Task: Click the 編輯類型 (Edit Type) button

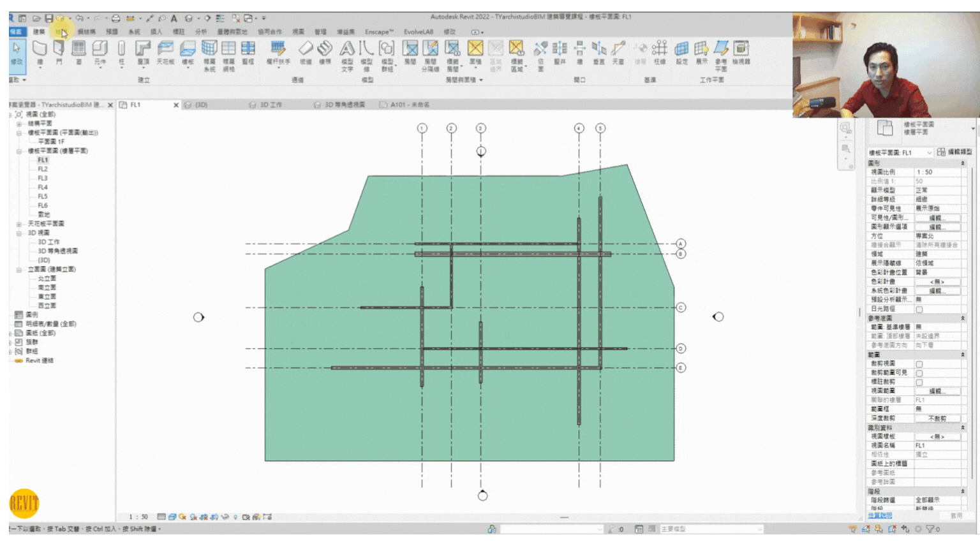Action: click(x=954, y=152)
